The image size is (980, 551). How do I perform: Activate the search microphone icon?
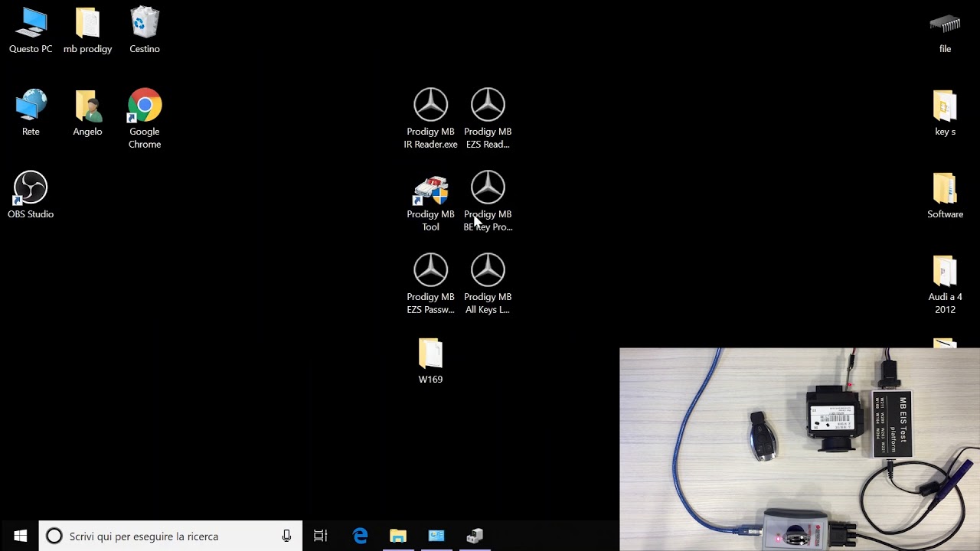pos(286,536)
